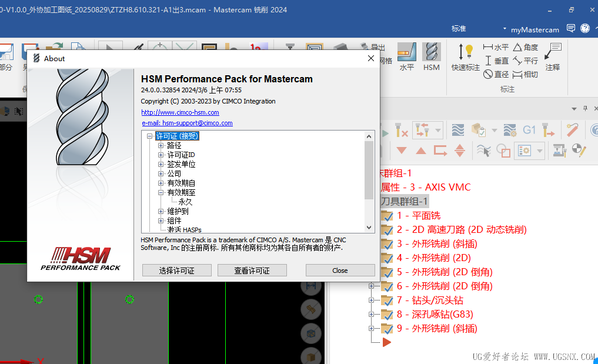The image size is (598, 364).
Task: Expand the 路径 node in About tree
Action: coord(161,145)
